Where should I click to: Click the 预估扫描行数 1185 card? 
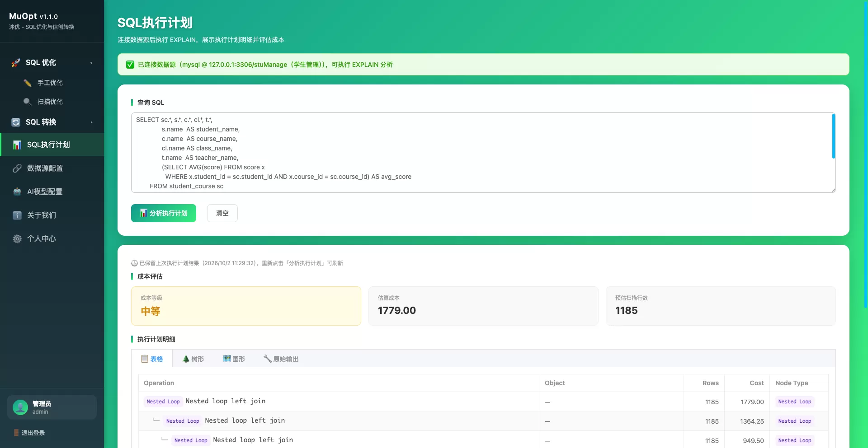coord(721,306)
